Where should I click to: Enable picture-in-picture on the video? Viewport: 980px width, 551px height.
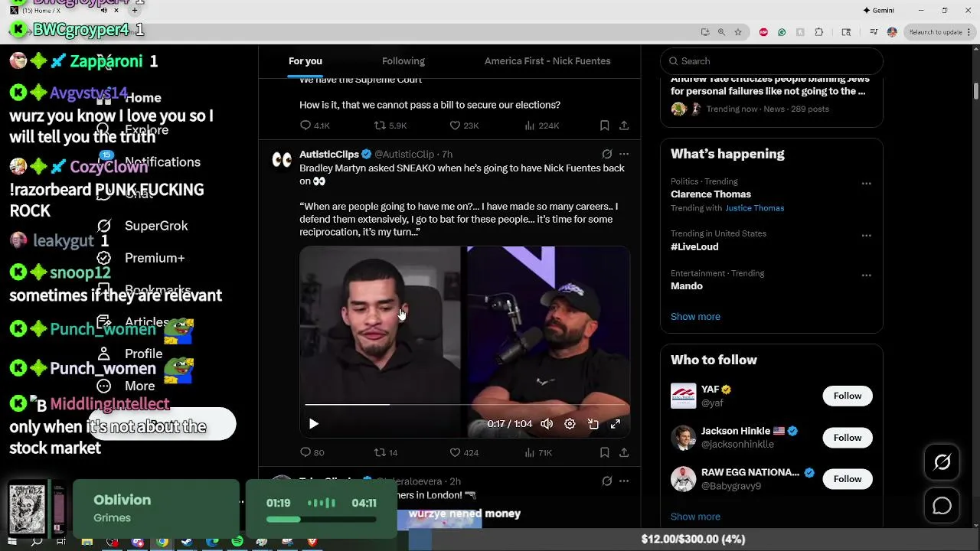[x=593, y=424]
